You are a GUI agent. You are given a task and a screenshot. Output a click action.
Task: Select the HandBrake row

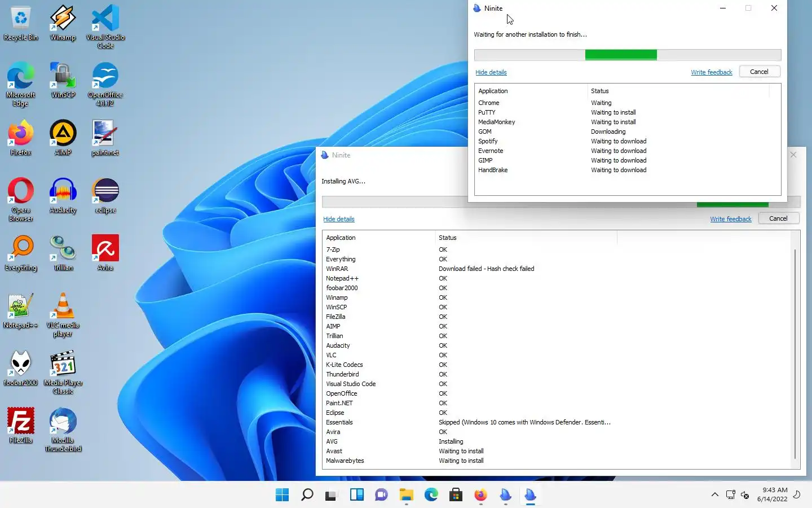coord(627,170)
